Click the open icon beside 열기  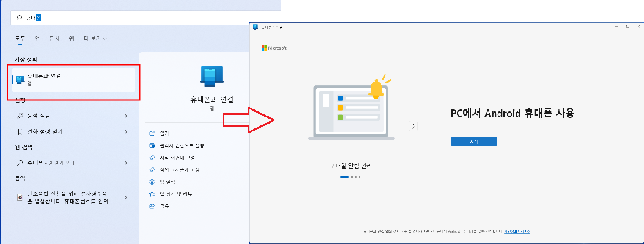pos(152,133)
